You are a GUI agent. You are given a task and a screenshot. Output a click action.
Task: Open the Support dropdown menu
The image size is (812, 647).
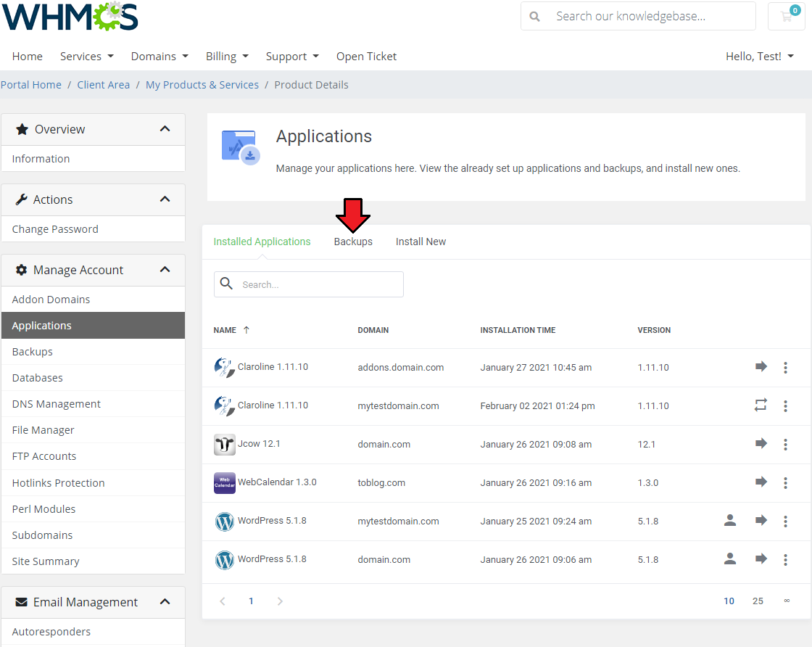click(x=292, y=56)
